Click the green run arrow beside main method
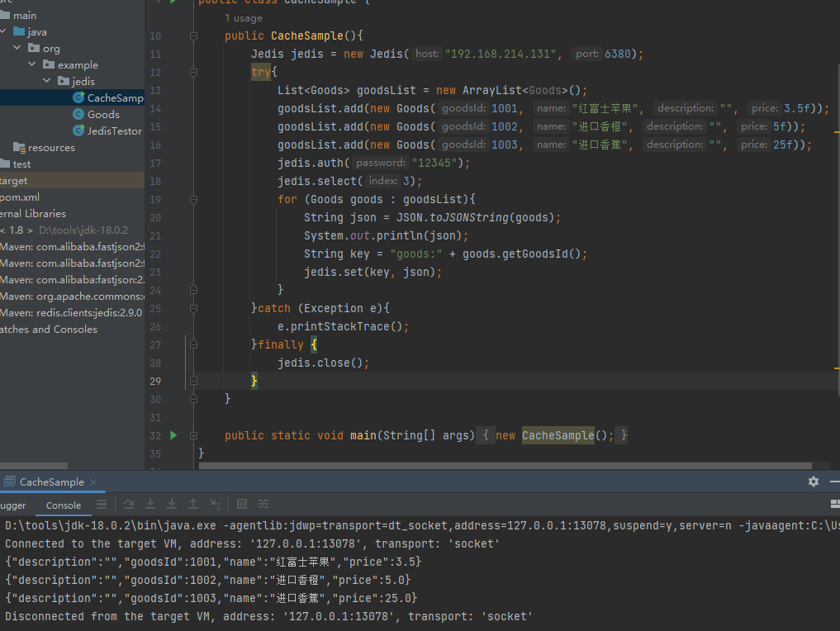This screenshot has height=631, width=840. click(x=173, y=435)
